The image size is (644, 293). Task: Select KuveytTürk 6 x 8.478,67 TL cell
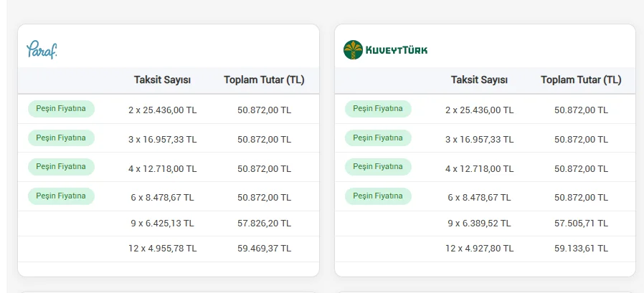tap(480, 198)
